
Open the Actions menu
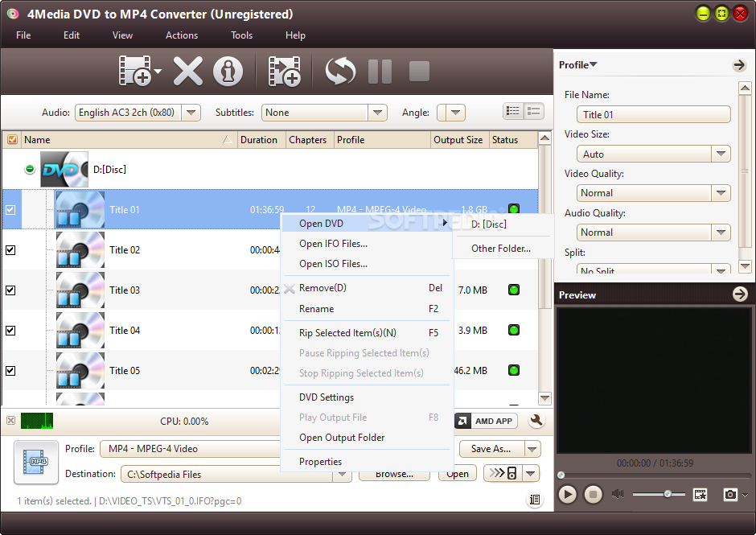coord(182,35)
